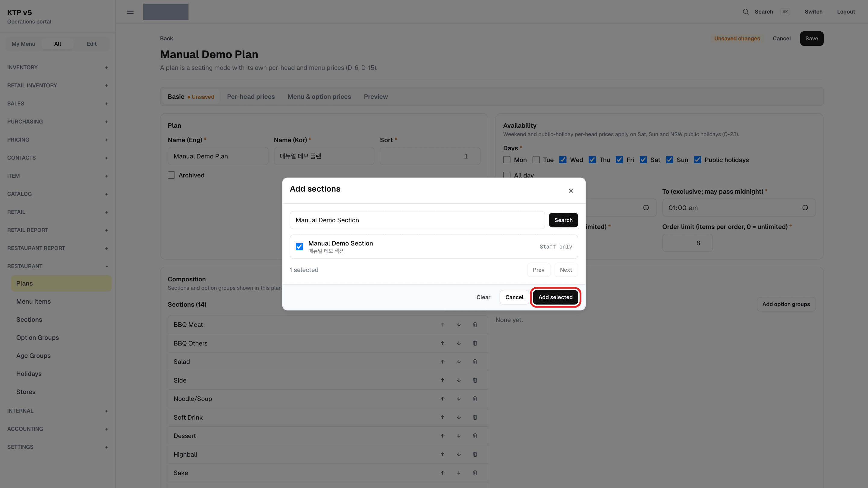Uncheck the Wed day checkbox
This screenshot has height=488, width=868.
563,160
